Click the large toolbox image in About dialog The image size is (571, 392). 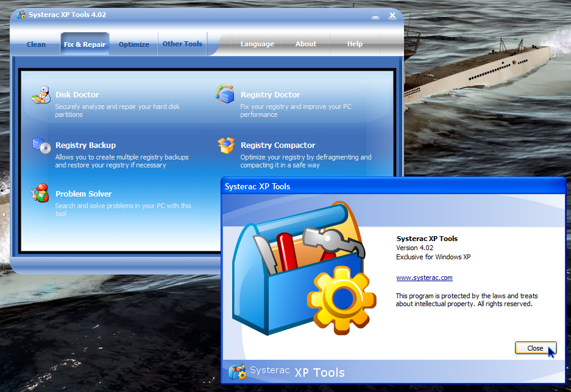pyautogui.click(x=304, y=269)
